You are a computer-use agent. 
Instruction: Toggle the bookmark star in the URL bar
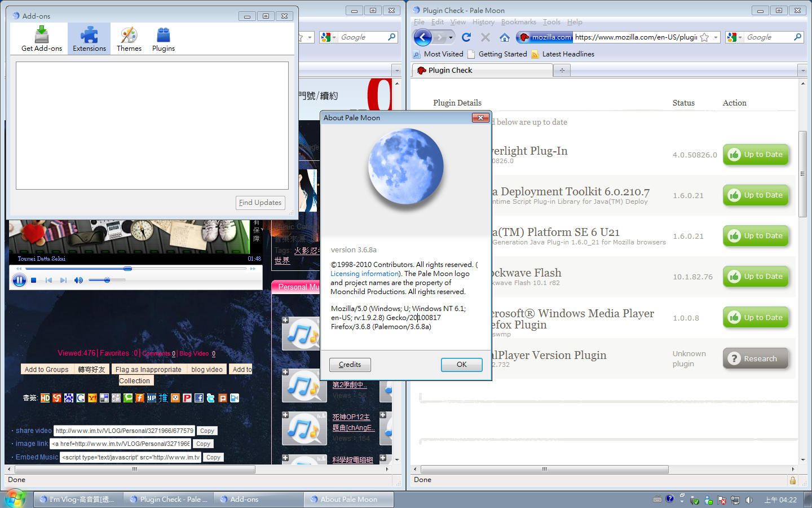[x=704, y=37]
